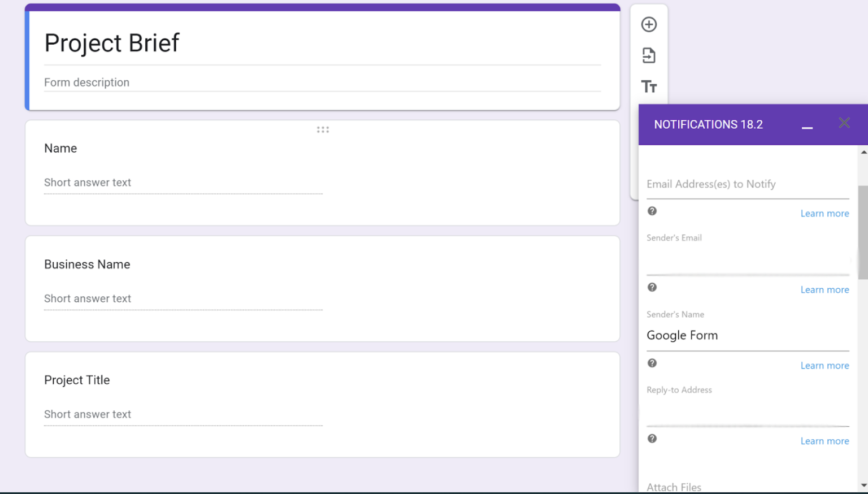Click the Sender's Name field containing Google Form
This screenshot has width=868, height=494.
(x=747, y=336)
